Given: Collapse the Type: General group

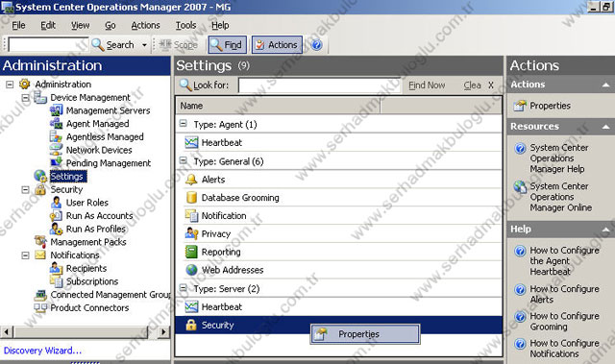Looking at the screenshot, I should (183, 160).
